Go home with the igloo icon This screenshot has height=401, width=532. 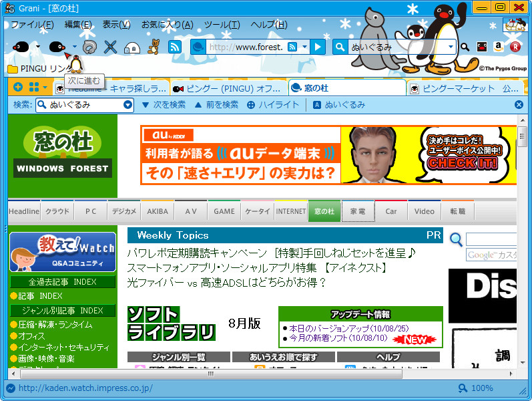[x=132, y=47]
